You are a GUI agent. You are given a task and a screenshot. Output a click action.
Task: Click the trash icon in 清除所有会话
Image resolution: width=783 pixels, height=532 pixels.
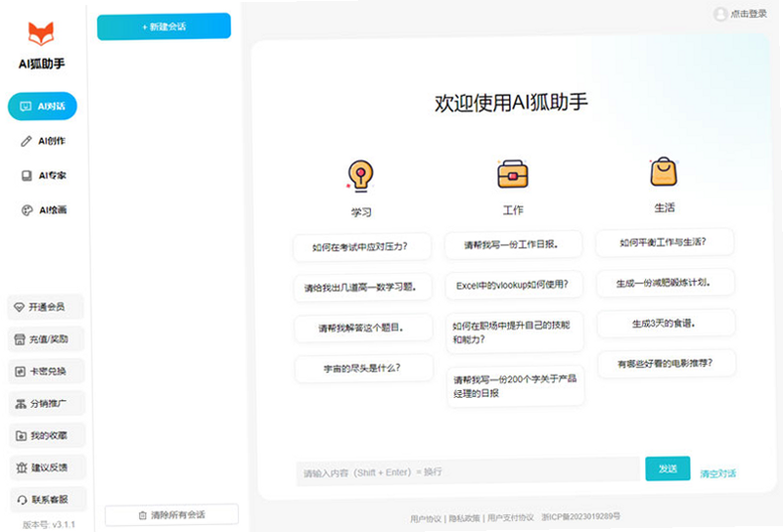(143, 515)
